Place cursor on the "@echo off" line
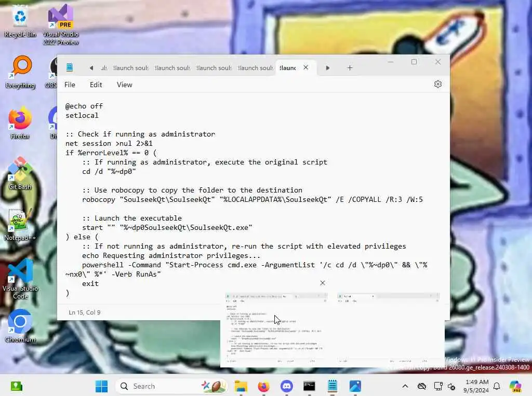532x396 pixels. pyautogui.click(x=84, y=106)
